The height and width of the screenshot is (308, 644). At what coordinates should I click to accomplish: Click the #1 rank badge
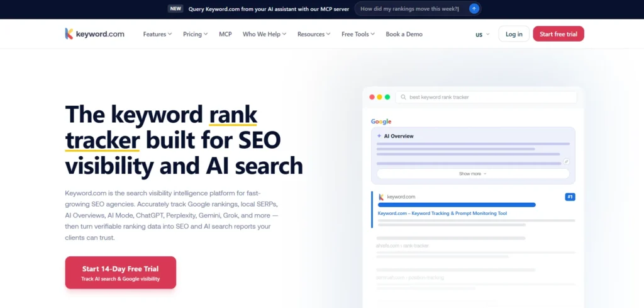click(x=570, y=197)
